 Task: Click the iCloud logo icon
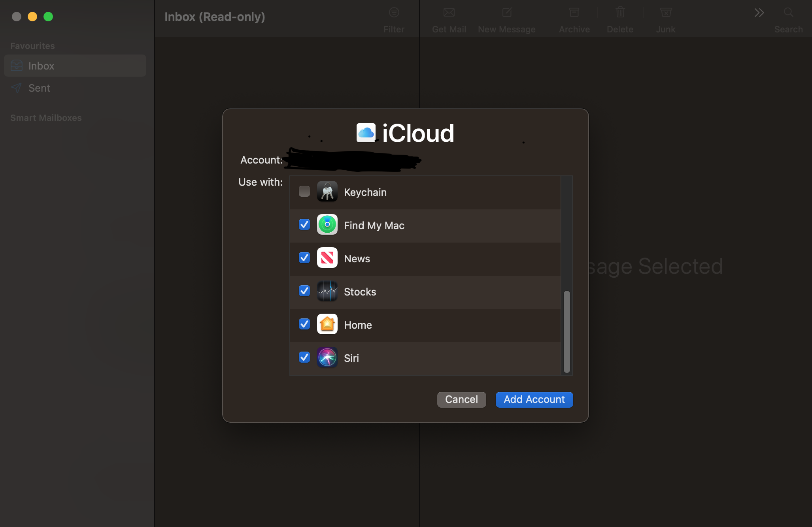tap(366, 133)
